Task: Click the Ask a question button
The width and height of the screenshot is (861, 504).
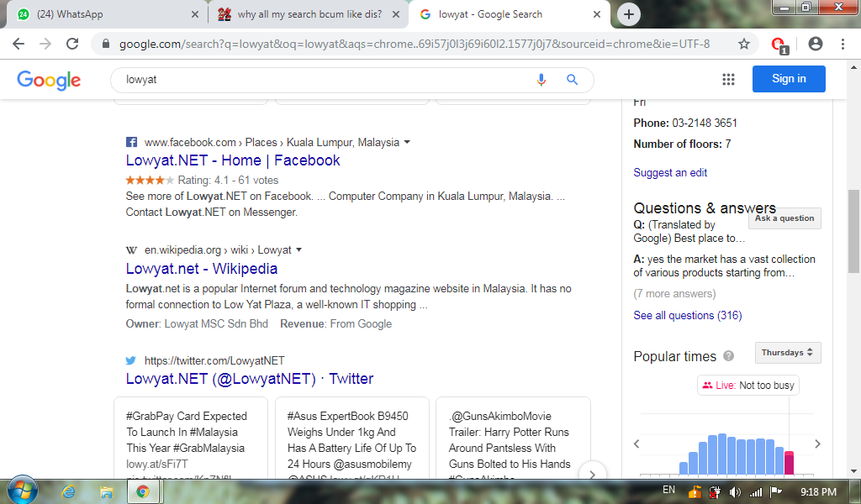Action: click(x=784, y=218)
